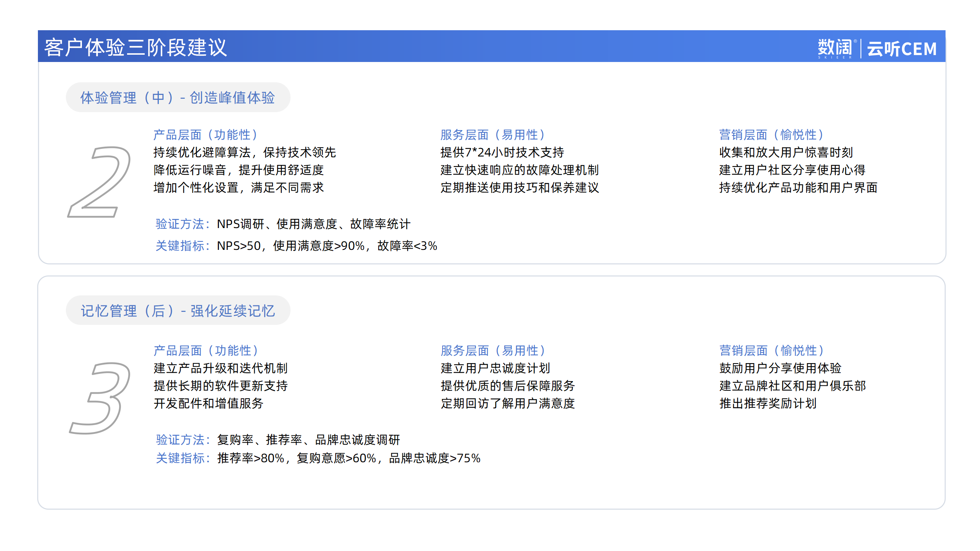Click the large outlined number 2
Screen dimensions: 980x551
(x=99, y=182)
